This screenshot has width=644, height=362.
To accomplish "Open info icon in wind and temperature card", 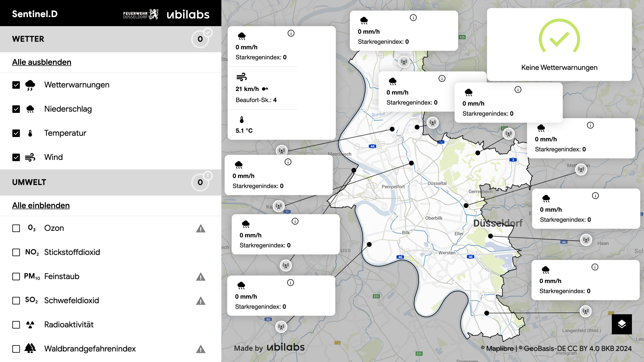I will (291, 33).
